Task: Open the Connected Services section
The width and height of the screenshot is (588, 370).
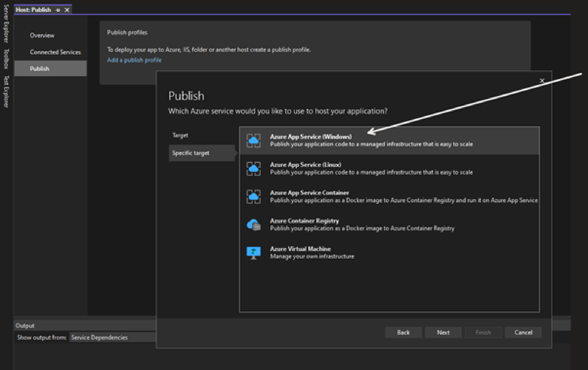Action: [x=55, y=52]
